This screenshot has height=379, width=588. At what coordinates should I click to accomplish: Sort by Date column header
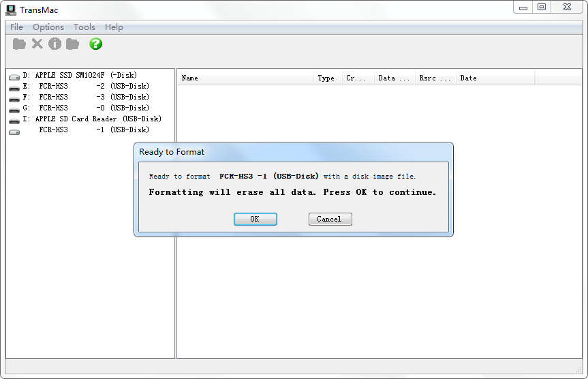click(495, 78)
